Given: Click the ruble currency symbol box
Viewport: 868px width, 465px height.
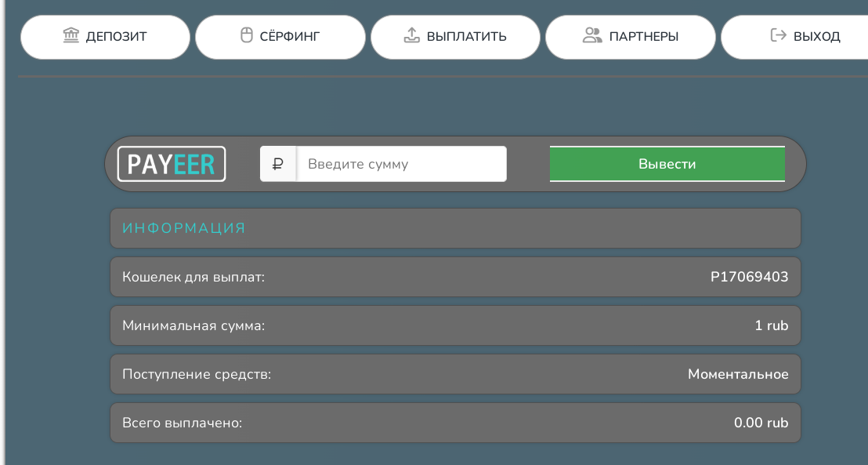Looking at the screenshot, I should coord(278,164).
